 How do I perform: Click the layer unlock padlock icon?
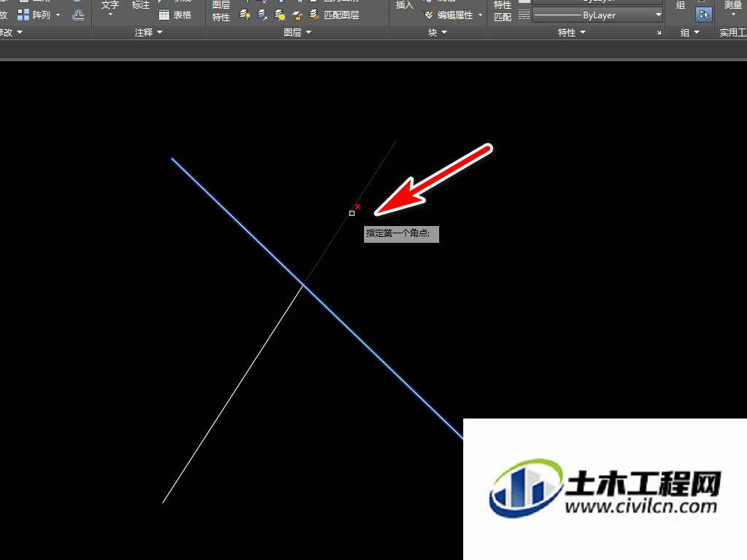(x=298, y=16)
